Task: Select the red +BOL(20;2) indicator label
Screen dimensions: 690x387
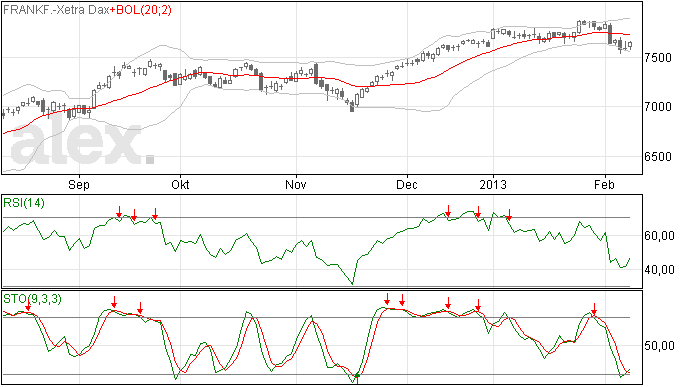Action: (140, 10)
